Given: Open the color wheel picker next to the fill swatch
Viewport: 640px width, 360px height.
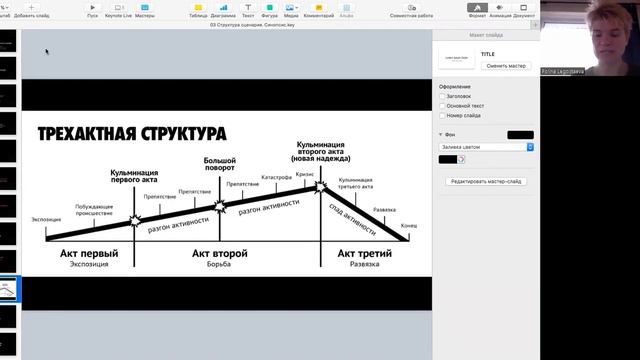Looking at the screenshot, I should pyautogui.click(x=461, y=160).
